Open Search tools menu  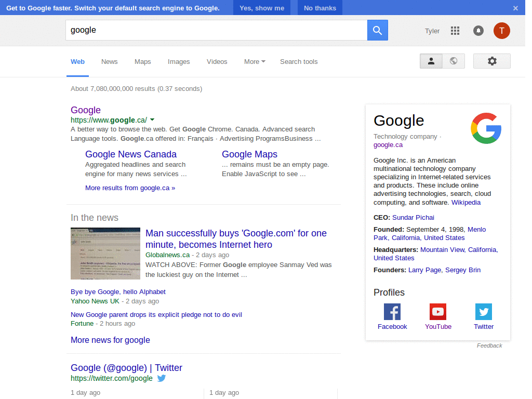pos(299,62)
